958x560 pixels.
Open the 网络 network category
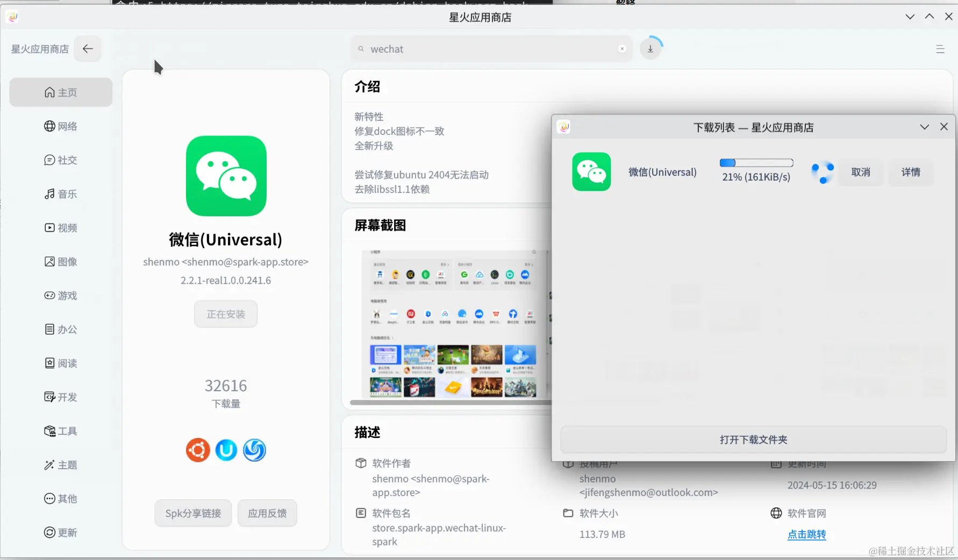tap(61, 126)
